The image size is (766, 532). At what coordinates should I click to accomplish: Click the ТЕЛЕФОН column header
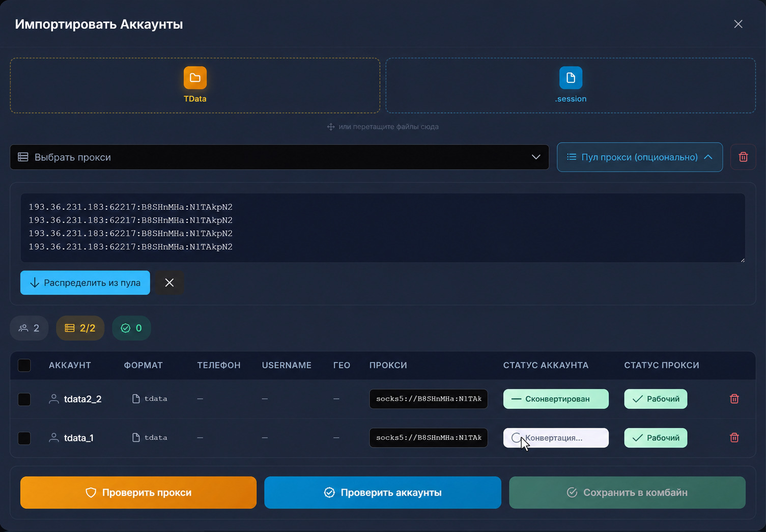219,365
